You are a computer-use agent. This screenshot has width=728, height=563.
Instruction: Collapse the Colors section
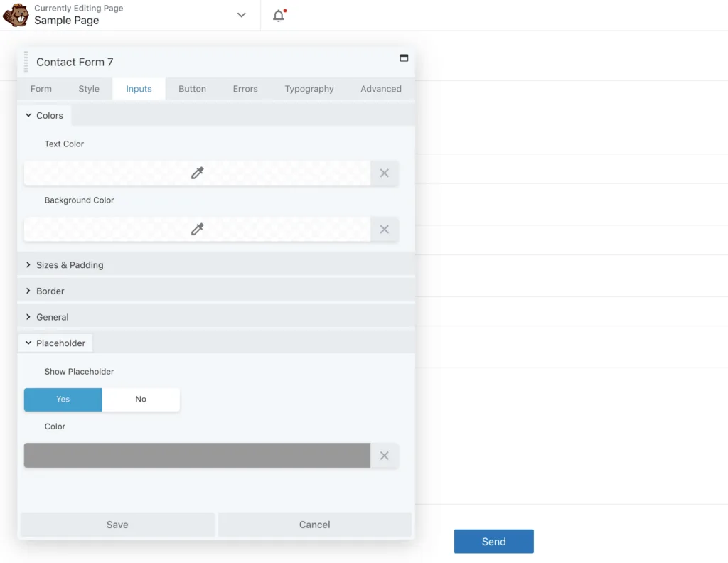coord(45,116)
